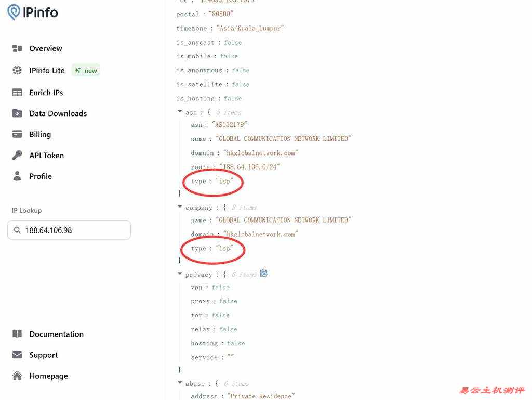The image size is (532, 400).
Task: Go to Homepage link
Action: 48,376
